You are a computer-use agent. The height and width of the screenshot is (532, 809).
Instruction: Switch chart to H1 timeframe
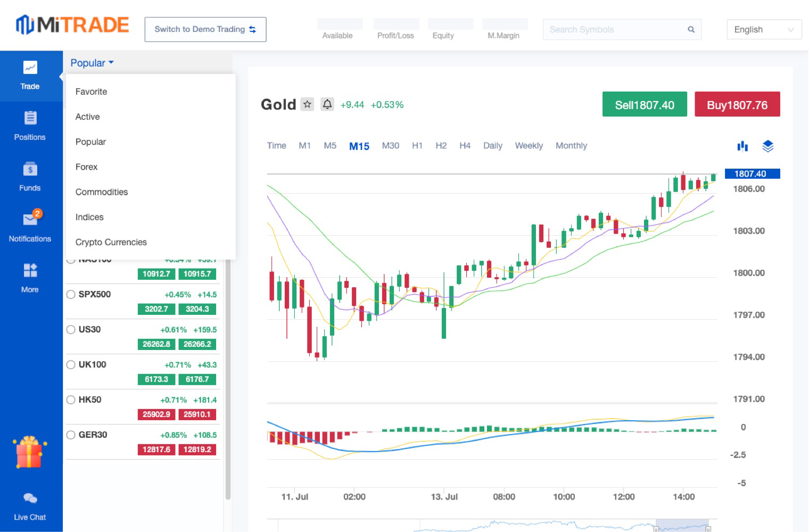(x=417, y=146)
